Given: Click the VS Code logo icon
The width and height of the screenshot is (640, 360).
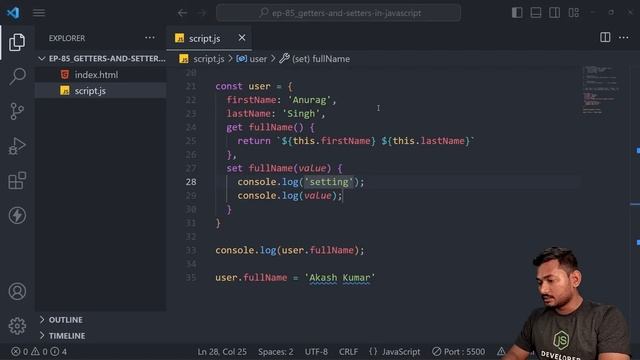Looking at the screenshot, I should click(13, 13).
